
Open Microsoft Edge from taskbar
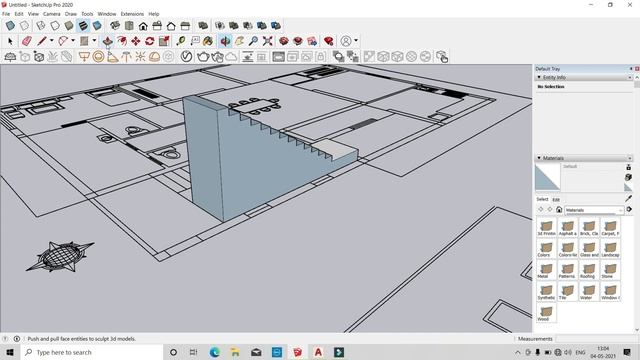(x=215, y=352)
